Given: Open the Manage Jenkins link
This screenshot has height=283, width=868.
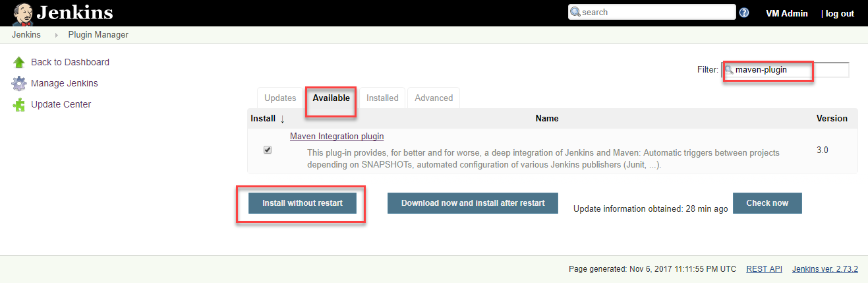Looking at the screenshot, I should click(x=65, y=83).
